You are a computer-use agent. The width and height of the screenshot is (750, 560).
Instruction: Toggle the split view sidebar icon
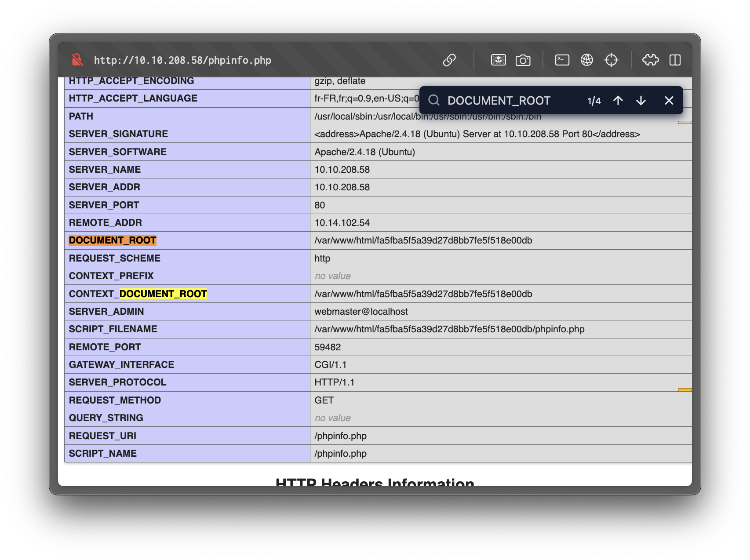coord(675,60)
